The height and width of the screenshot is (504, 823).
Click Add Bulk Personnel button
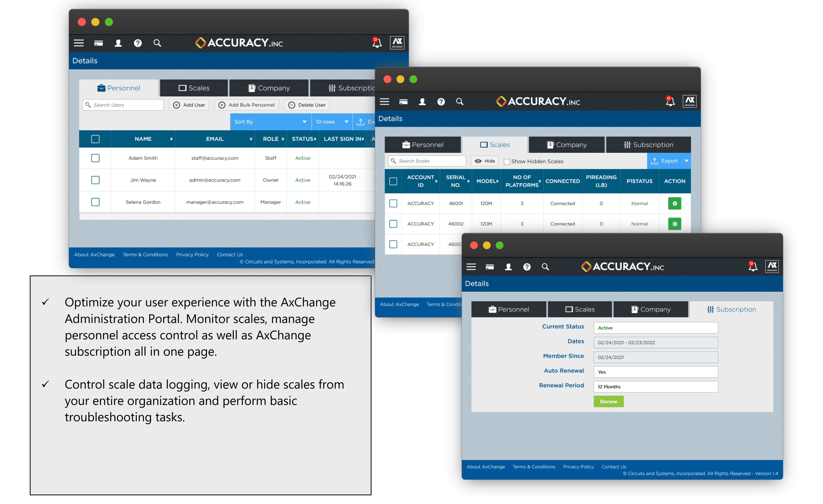pyautogui.click(x=246, y=105)
